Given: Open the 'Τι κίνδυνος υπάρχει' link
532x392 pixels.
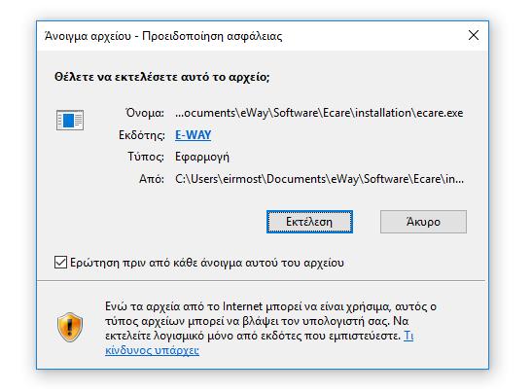Looking at the screenshot, I should (152, 350).
